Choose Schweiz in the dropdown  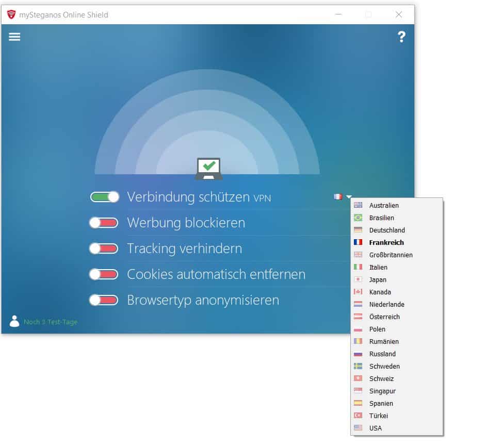coord(397,378)
